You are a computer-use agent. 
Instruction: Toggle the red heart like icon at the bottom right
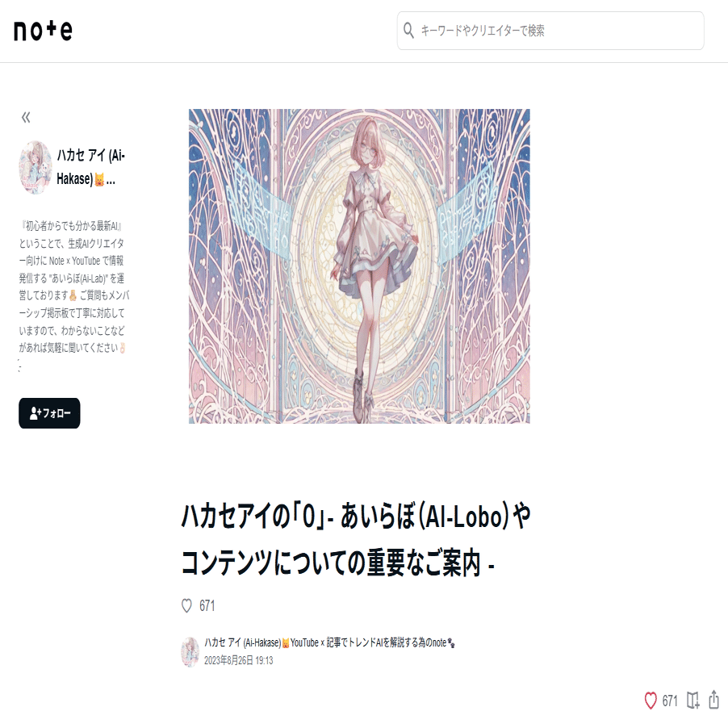(x=651, y=701)
